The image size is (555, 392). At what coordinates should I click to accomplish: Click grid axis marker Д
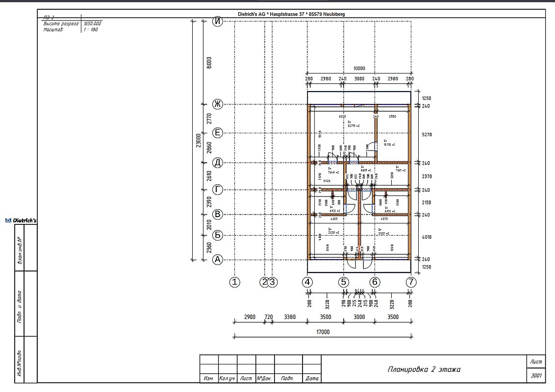click(x=218, y=163)
